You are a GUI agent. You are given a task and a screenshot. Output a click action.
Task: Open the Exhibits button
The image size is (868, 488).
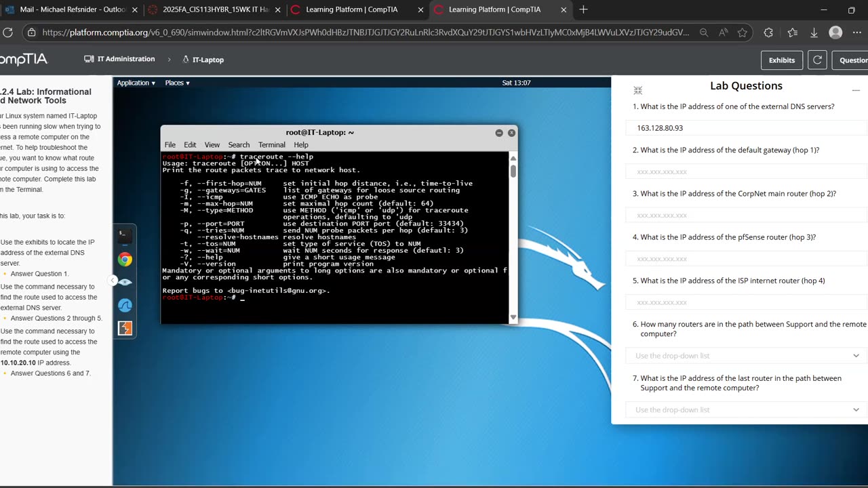pyautogui.click(x=782, y=60)
